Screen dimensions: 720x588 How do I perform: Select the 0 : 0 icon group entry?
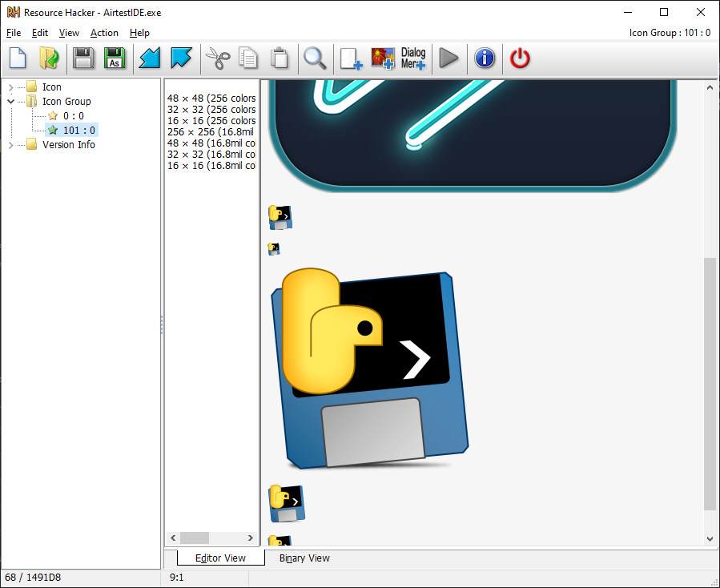point(73,116)
